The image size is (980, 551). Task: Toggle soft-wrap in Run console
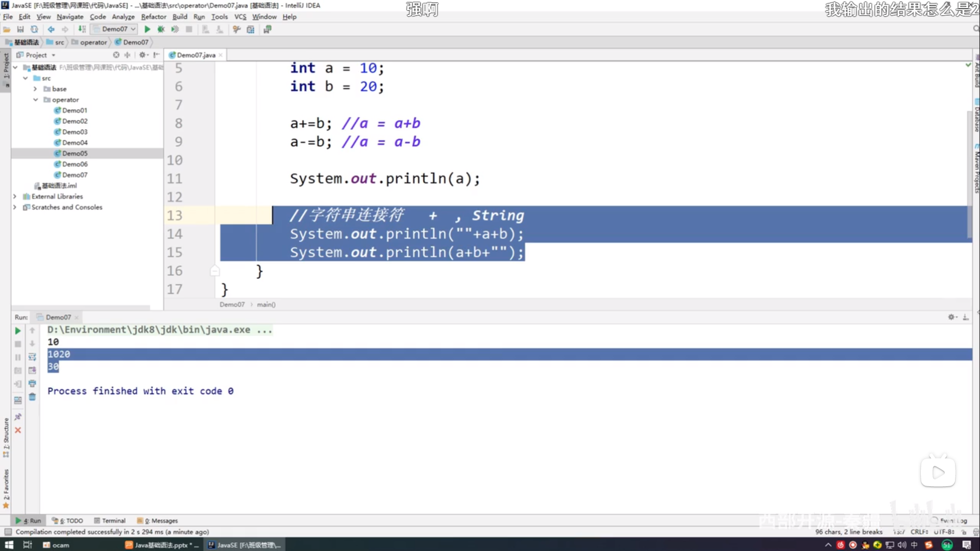click(x=32, y=357)
